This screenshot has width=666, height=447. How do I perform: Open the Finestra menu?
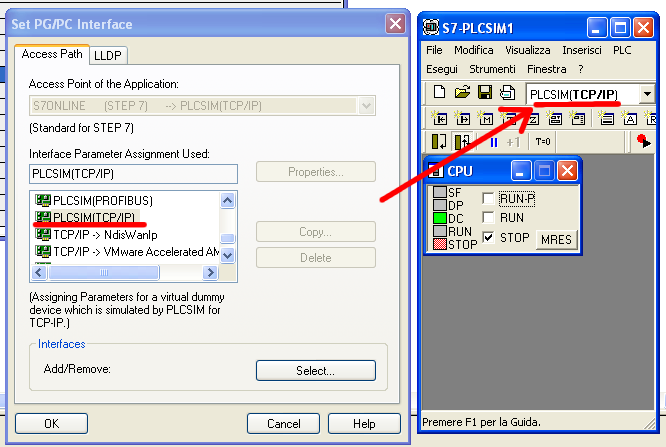547,69
